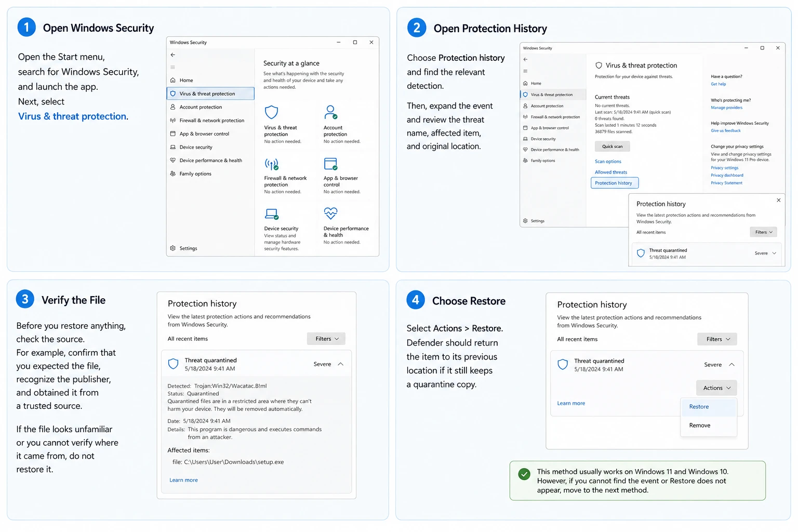The width and height of the screenshot is (798, 532).
Task: Collapse the Severe threat entry in step 3
Action: click(x=340, y=364)
